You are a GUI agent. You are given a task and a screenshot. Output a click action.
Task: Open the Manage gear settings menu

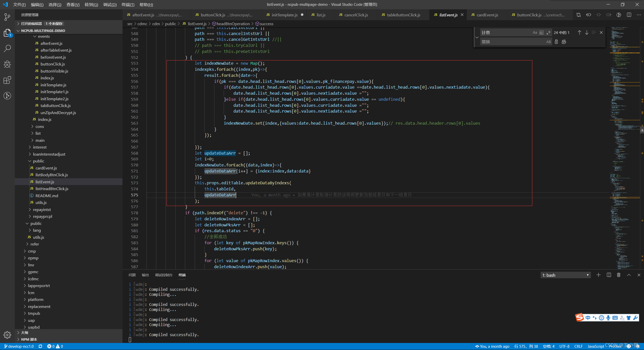(x=7, y=335)
